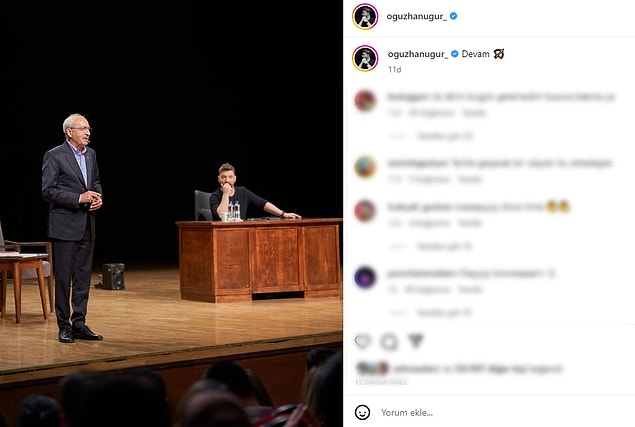Click the like heart icon

pos(362,342)
